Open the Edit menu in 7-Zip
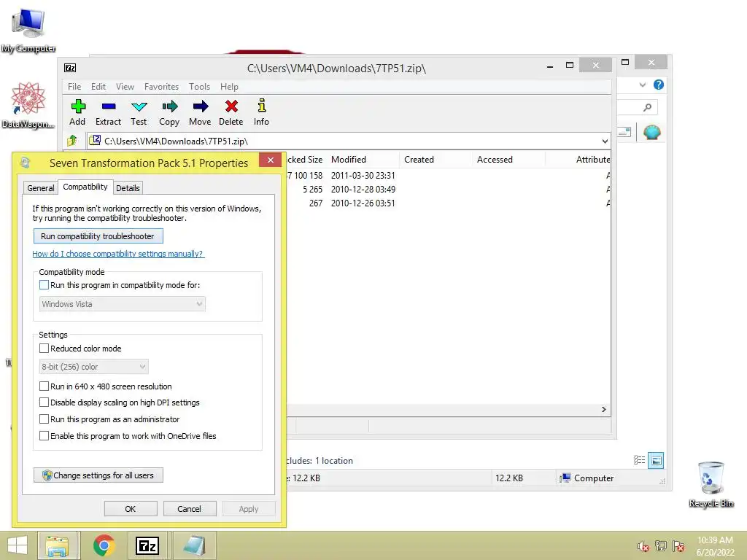The width and height of the screenshot is (747, 560). point(98,87)
